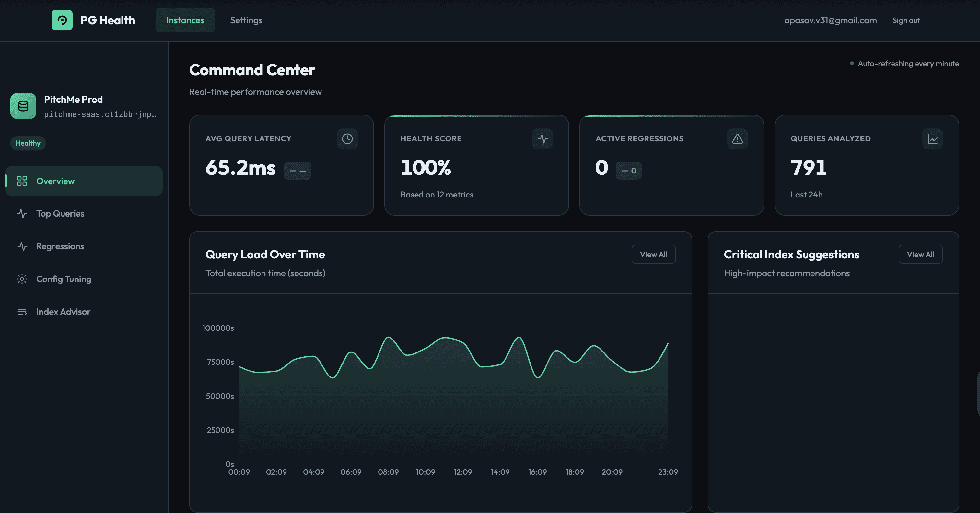Click chart icon on Queries Analyzed card
Screen dimensions: 980x513
tap(932, 139)
